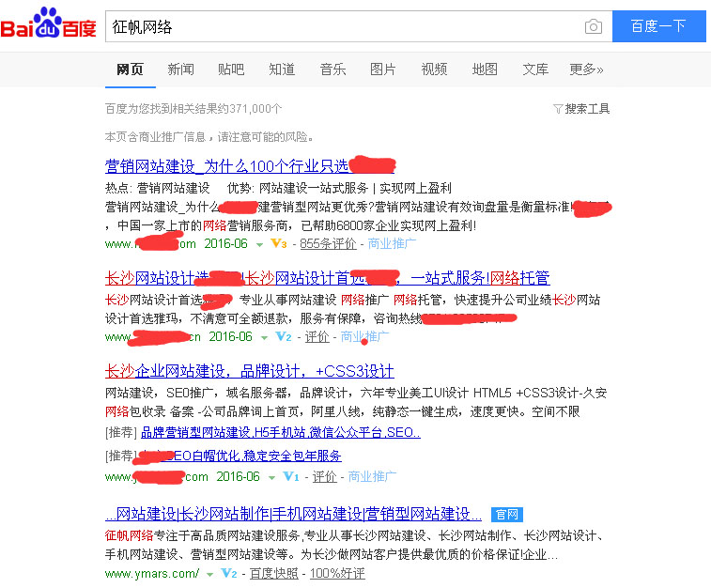Open 855条评价 reviews link
Viewport: 711px width, 588px height.
329,244
